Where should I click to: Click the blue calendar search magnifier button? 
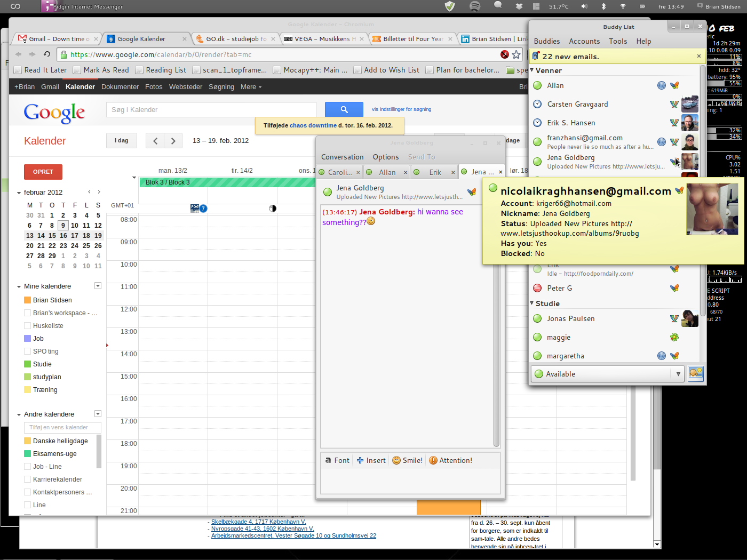click(x=344, y=109)
